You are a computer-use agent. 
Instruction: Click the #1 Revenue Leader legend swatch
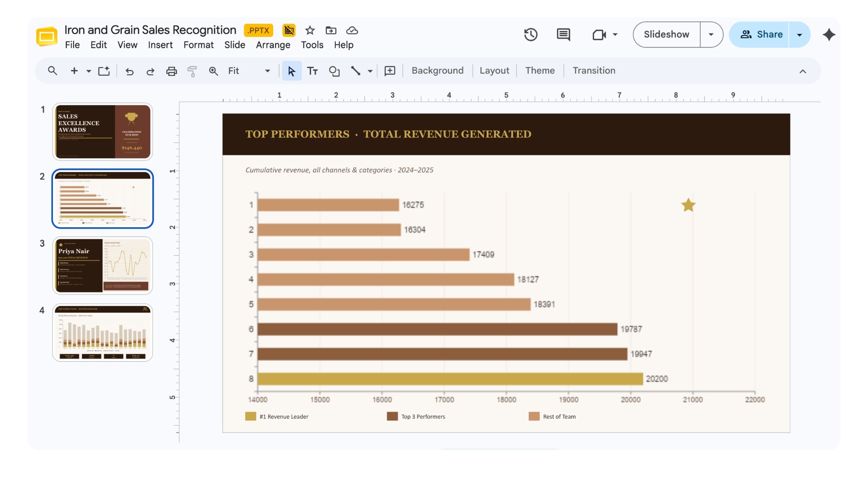coord(250,416)
